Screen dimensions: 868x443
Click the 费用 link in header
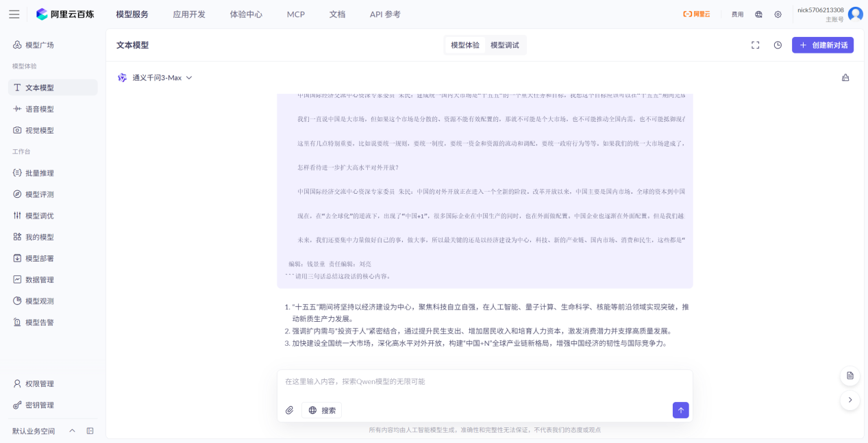[x=737, y=14]
